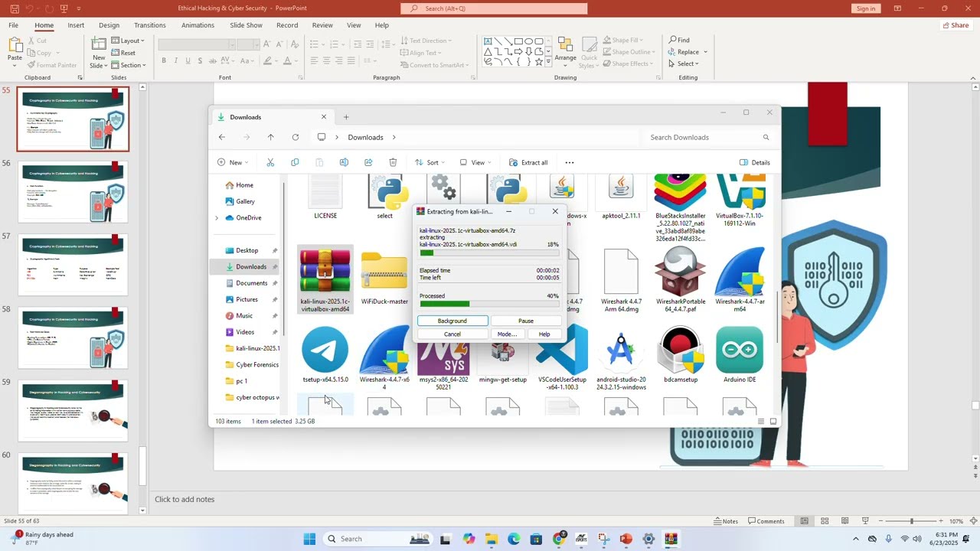Screen dimensions: 980x551
Task: Select the slide 57 thumbnail
Action: coord(73,266)
